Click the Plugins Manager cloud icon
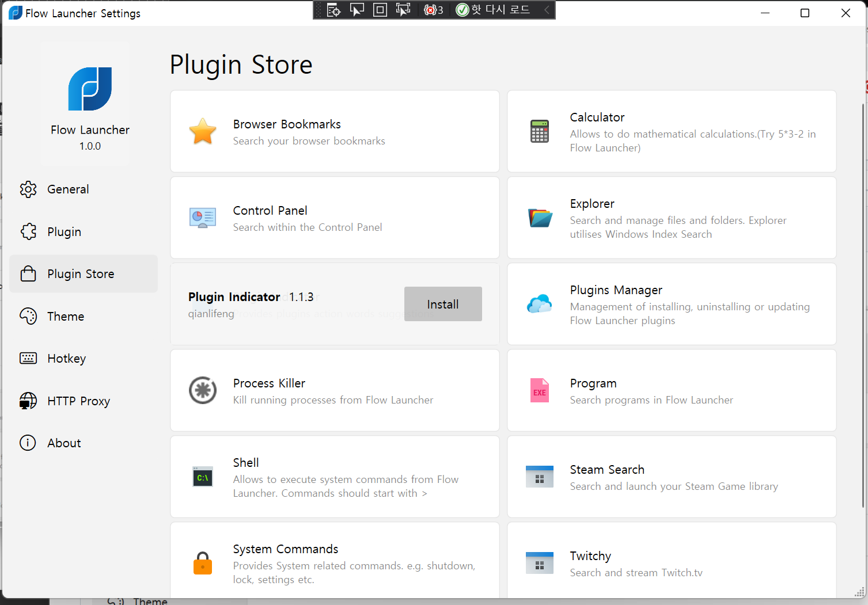This screenshot has width=868, height=605. (540, 304)
